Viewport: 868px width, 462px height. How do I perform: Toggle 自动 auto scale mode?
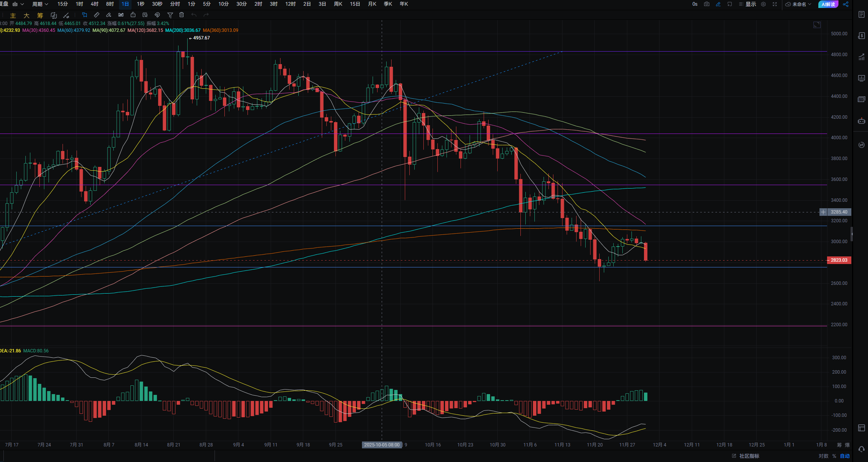(845, 456)
